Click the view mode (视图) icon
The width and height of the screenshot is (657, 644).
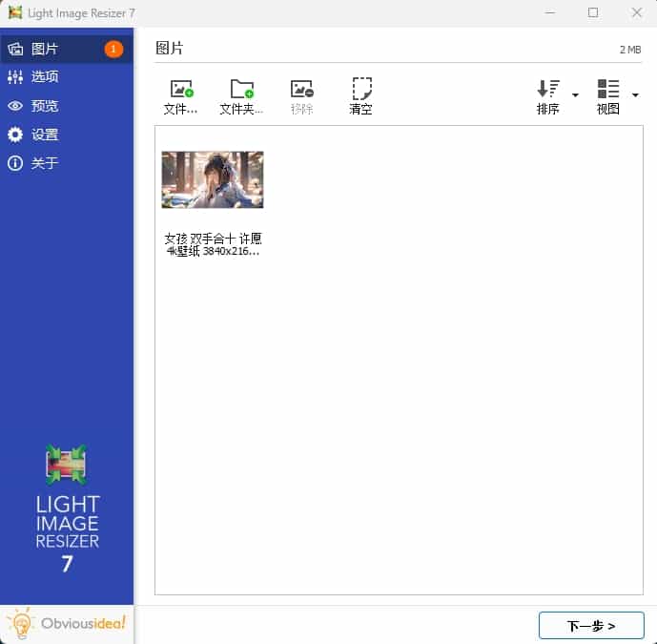pyautogui.click(x=608, y=90)
